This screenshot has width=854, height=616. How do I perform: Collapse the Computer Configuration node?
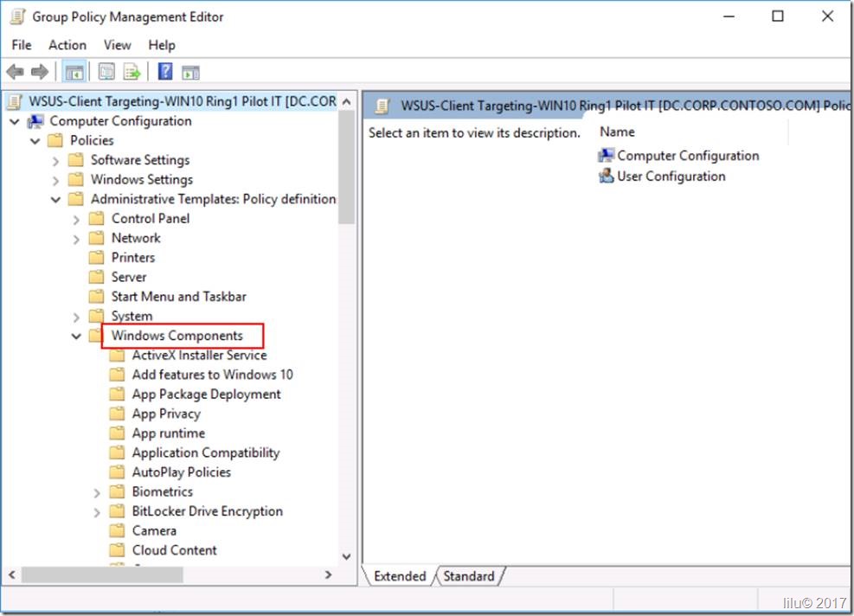point(15,121)
